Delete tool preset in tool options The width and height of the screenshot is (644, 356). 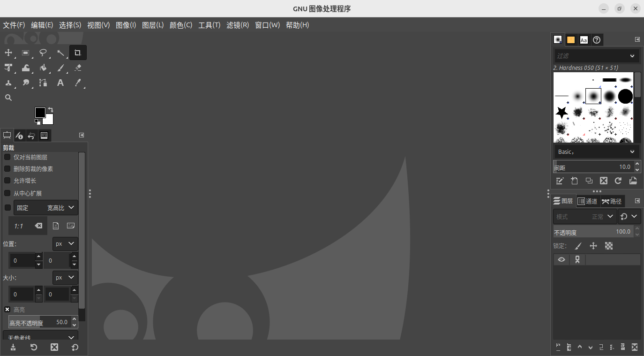point(54,347)
